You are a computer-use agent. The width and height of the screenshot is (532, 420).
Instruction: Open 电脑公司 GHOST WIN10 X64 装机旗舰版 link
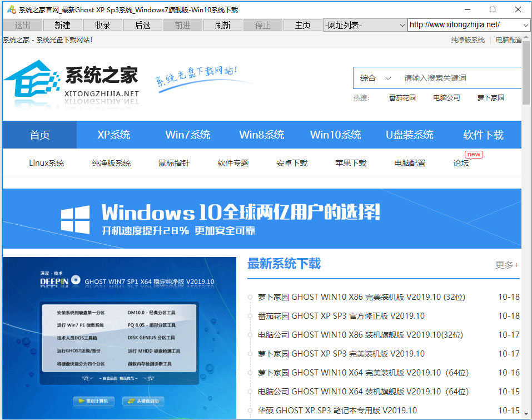coord(363,392)
